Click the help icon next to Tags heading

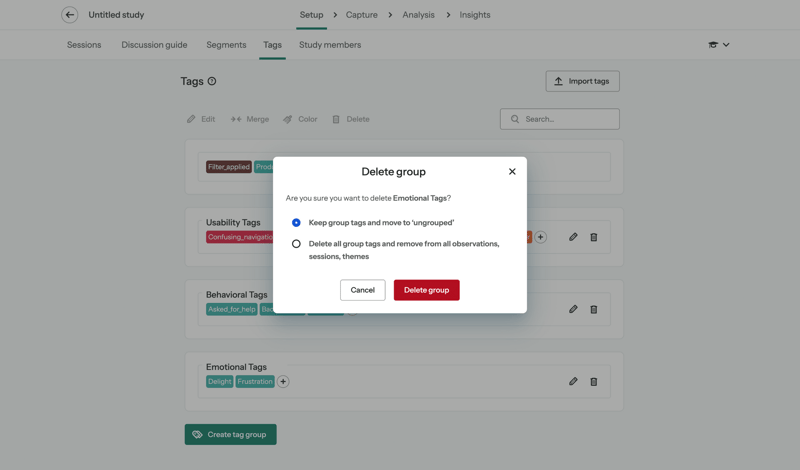click(212, 81)
